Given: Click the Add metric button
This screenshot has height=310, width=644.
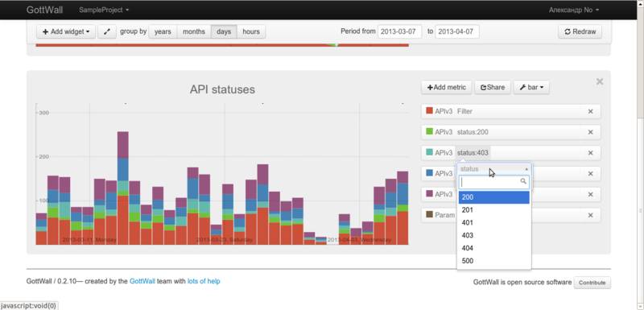Looking at the screenshot, I should pyautogui.click(x=447, y=87).
